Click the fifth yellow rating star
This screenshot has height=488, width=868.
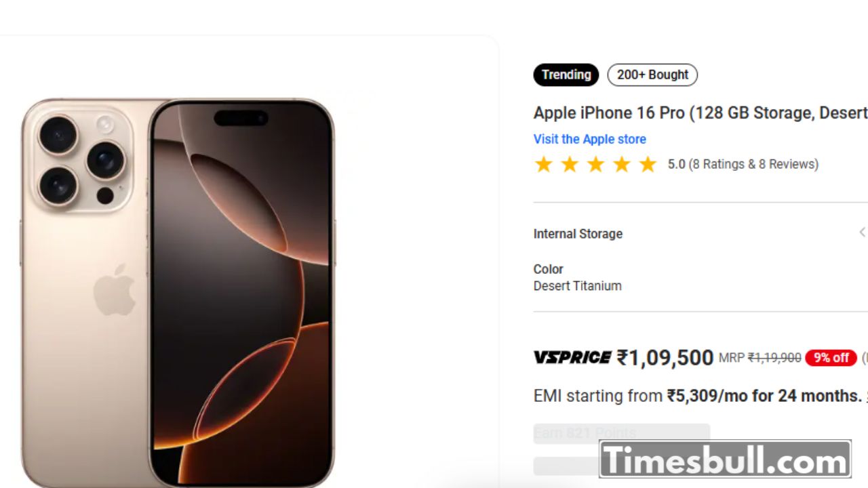(x=648, y=164)
